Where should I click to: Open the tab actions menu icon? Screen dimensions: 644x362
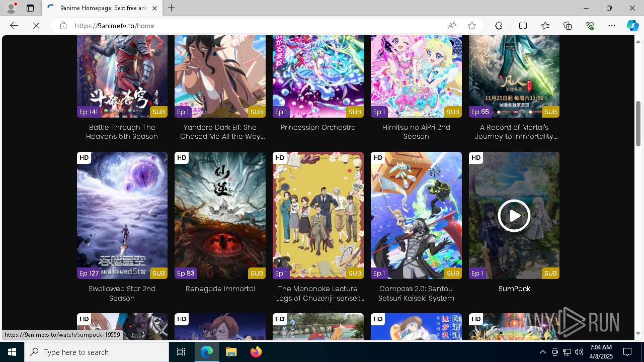tap(30, 8)
